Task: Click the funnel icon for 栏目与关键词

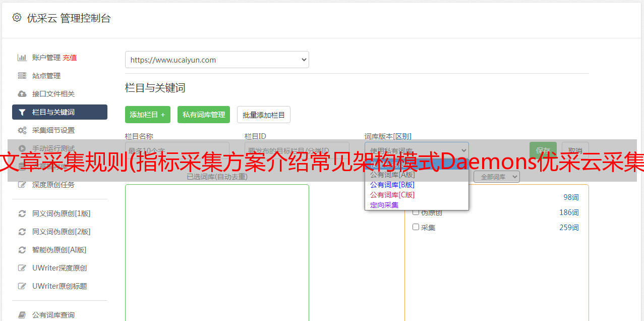Action: pyautogui.click(x=22, y=112)
